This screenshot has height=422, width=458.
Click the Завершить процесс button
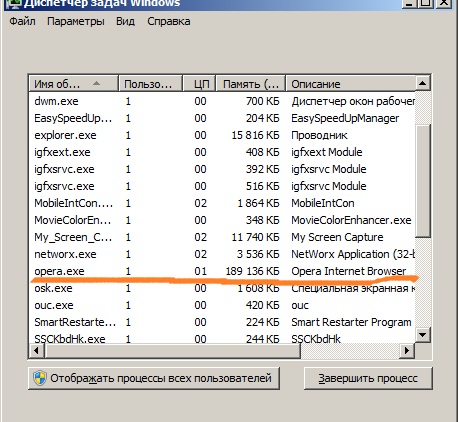368,378
